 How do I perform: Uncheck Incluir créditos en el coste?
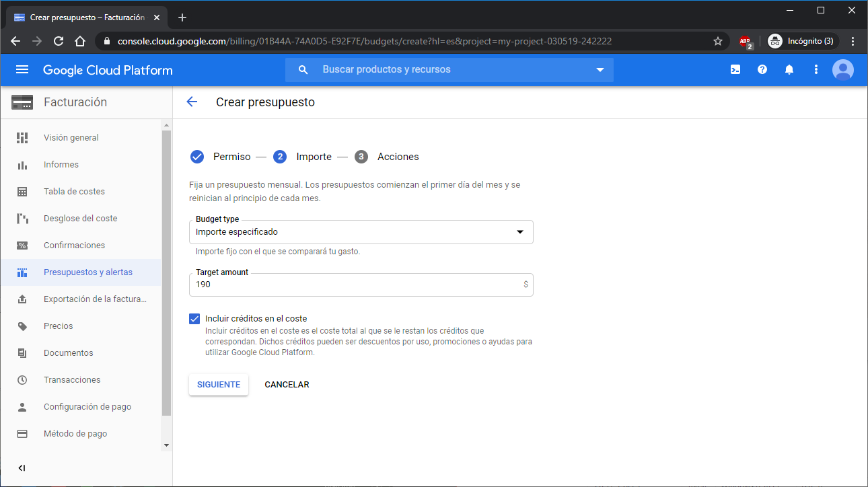(195, 319)
